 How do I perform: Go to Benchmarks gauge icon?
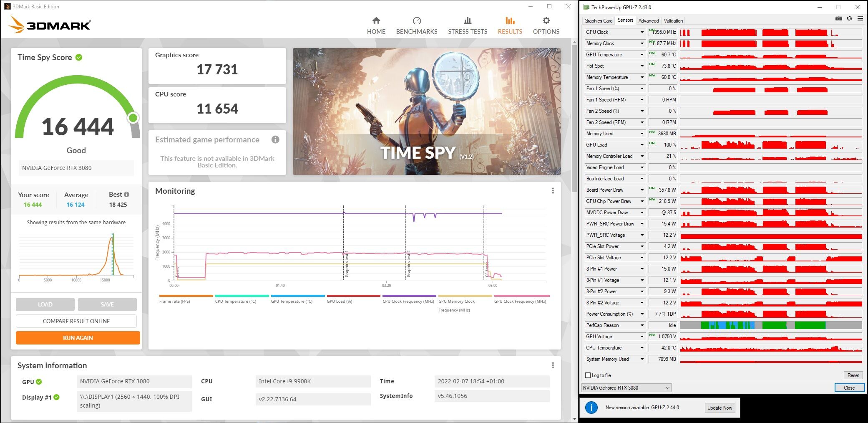[417, 20]
